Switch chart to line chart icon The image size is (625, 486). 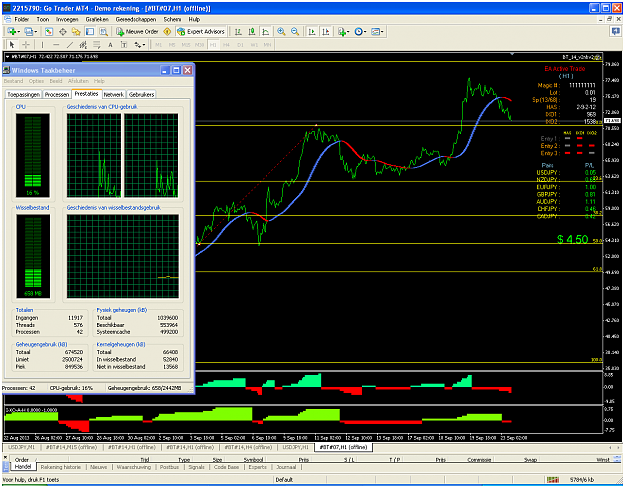[265, 31]
